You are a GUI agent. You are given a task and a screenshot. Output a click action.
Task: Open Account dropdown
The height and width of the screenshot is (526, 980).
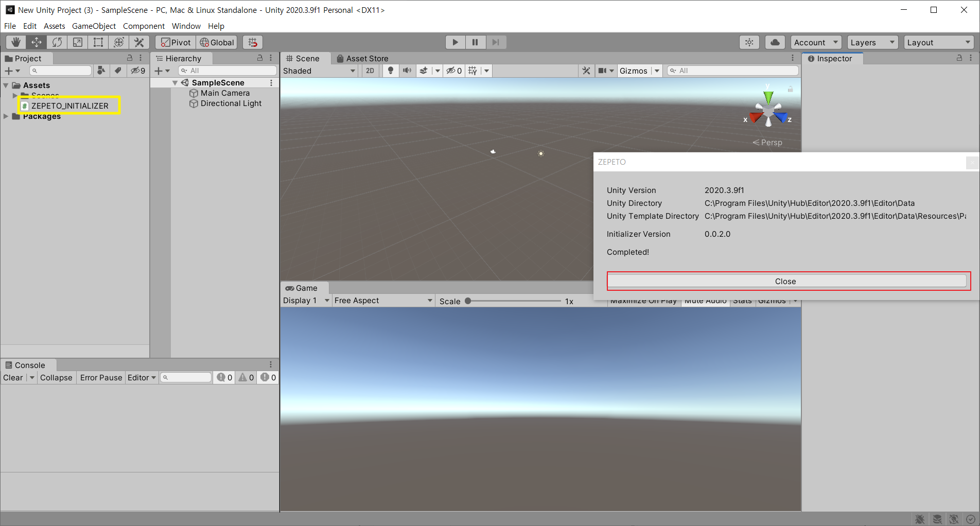816,42
